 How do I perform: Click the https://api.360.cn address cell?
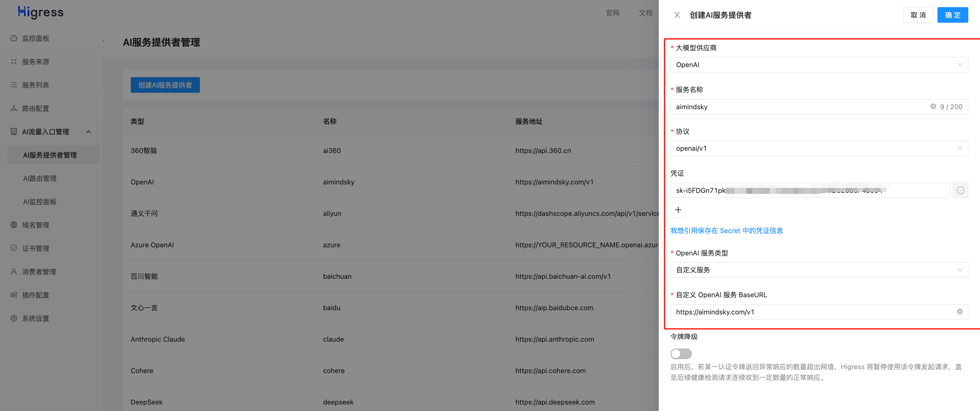(543, 150)
